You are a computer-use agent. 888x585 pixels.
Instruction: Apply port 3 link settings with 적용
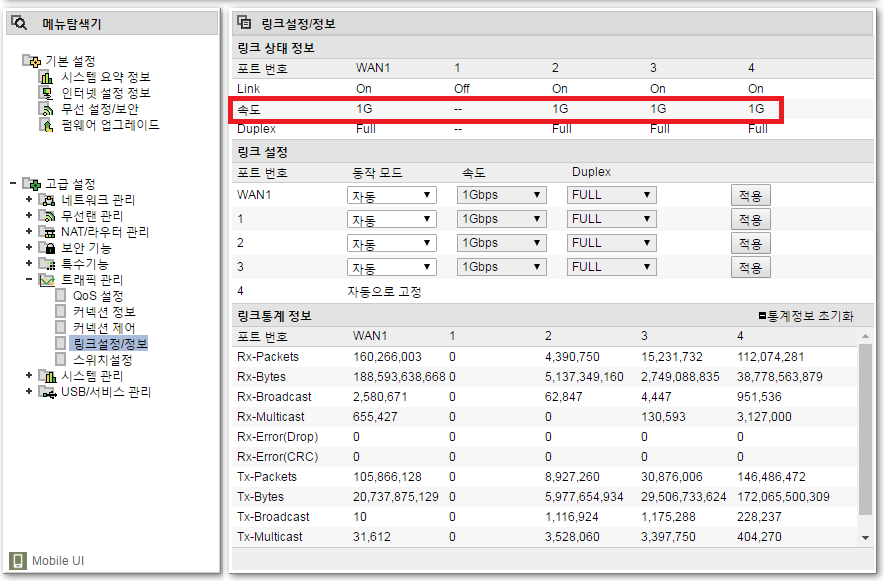(750, 268)
